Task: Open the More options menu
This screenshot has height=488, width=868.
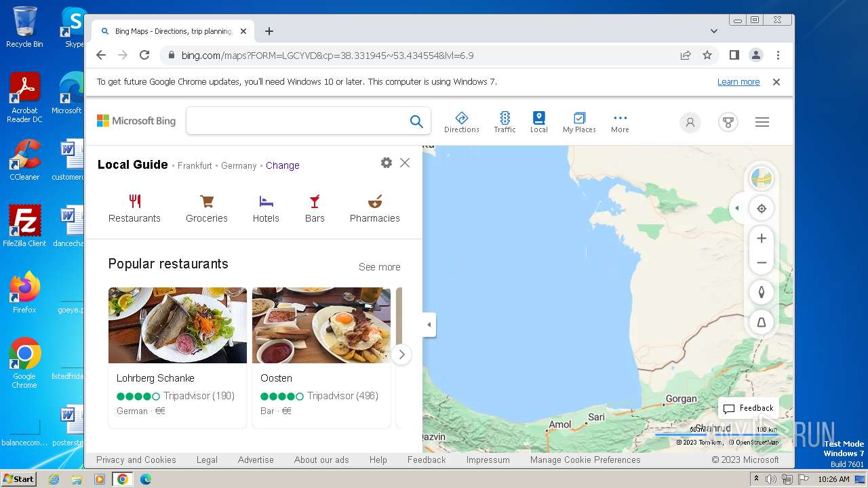Action: [x=620, y=122]
